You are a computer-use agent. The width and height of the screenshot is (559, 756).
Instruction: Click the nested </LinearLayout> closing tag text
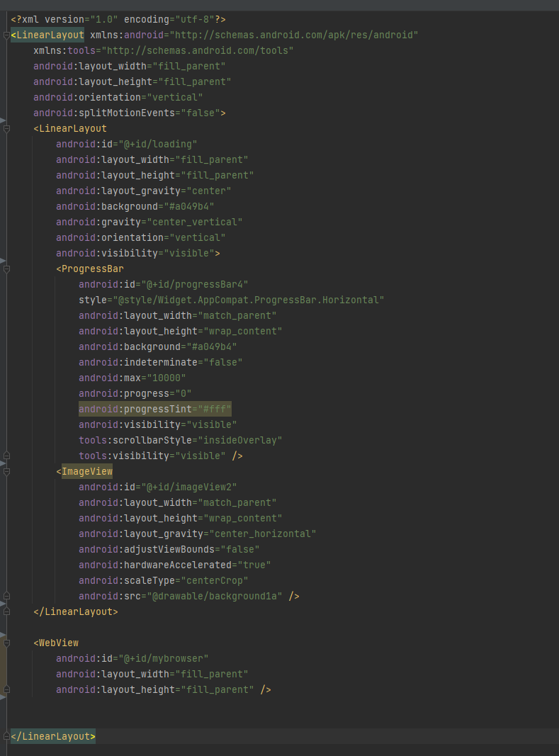point(76,612)
